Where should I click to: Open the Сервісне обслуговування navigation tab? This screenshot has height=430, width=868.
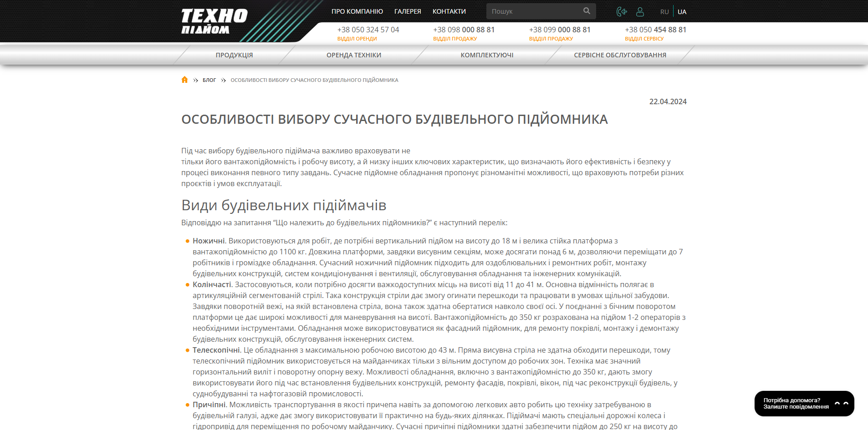pyautogui.click(x=620, y=55)
